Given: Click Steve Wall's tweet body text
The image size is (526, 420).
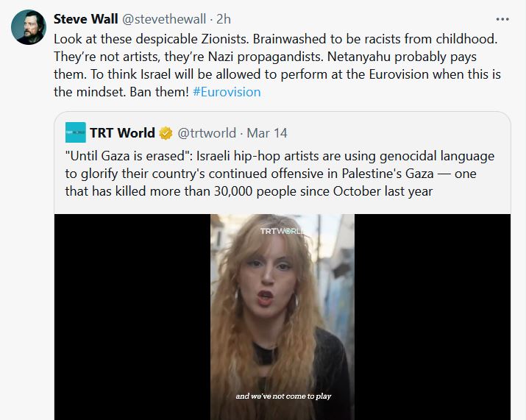Looking at the screenshot, I should tap(277, 65).
